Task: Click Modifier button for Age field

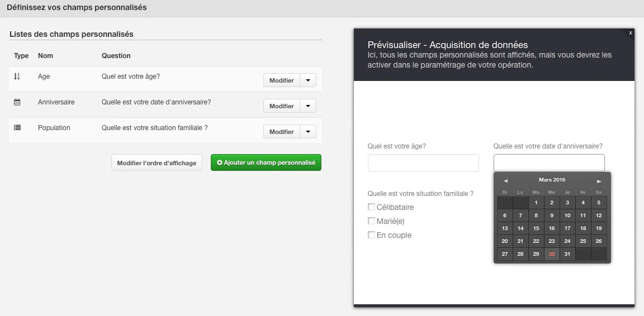Action: click(x=282, y=80)
